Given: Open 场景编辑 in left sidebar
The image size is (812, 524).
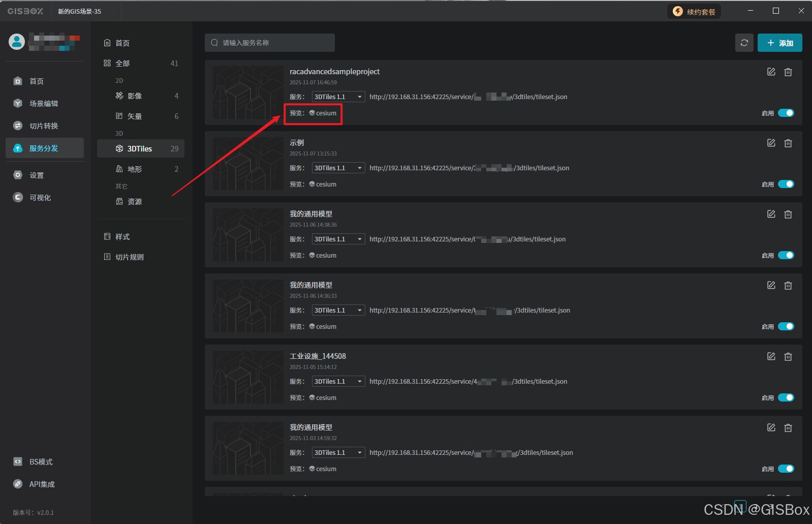Looking at the screenshot, I should [x=45, y=104].
